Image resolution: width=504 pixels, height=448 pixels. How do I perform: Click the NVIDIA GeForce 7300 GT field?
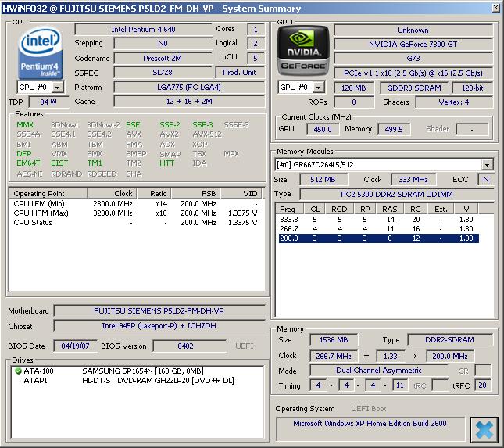pos(413,44)
